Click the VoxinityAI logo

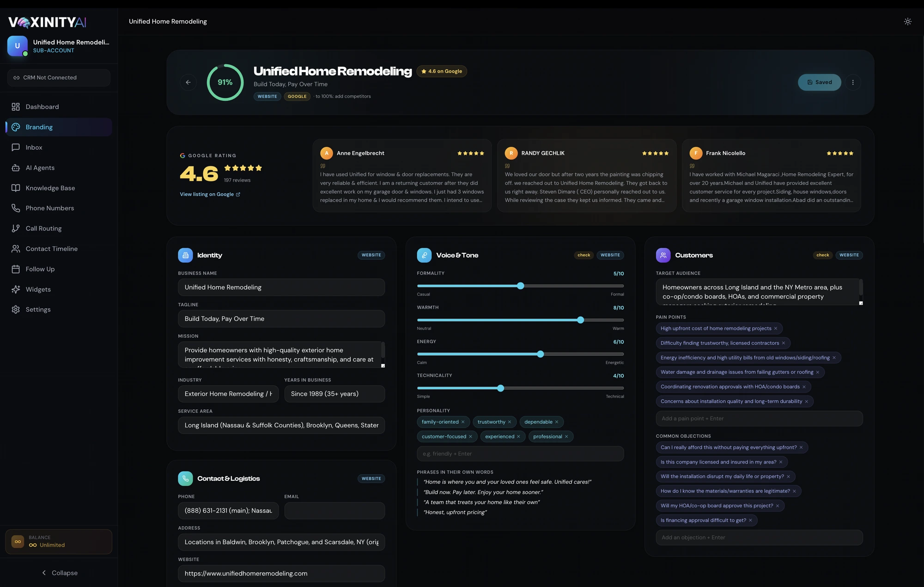tap(47, 22)
